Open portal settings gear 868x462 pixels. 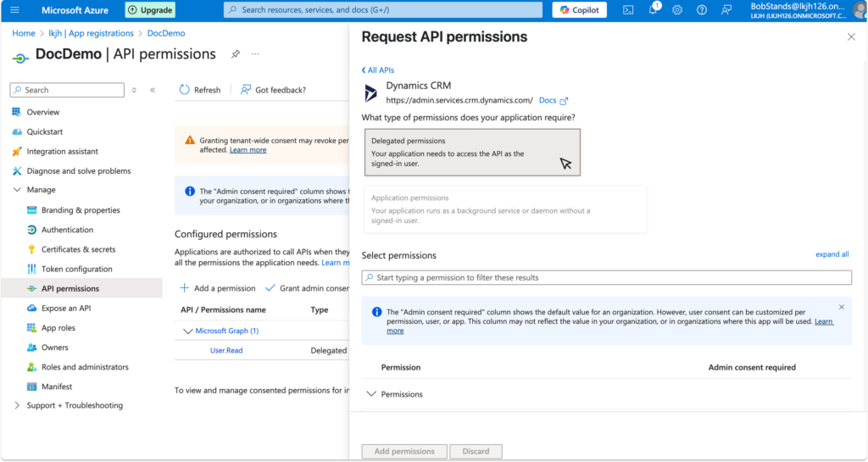[x=677, y=10]
